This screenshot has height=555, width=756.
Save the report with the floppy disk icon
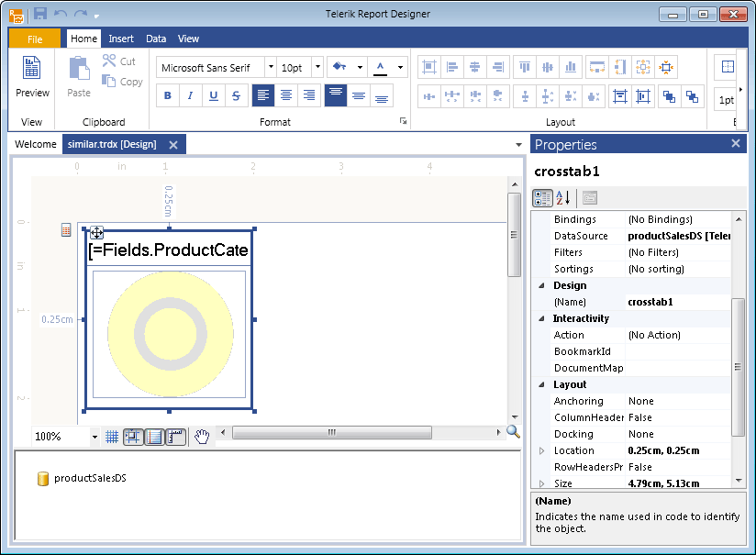(x=40, y=14)
